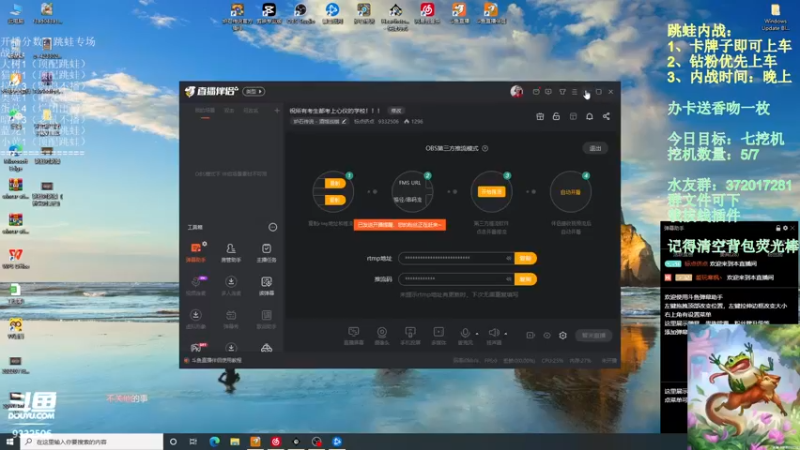Image resolution: width=800 pixels, height=450 pixels.
Task: Open the gift box icon near room info
Action: coord(540,116)
